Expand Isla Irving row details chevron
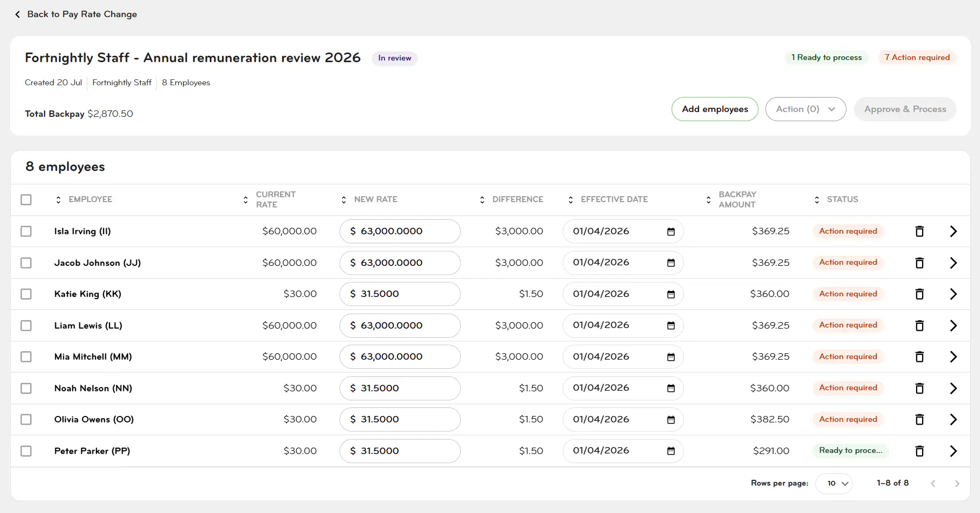980x513 pixels. click(x=953, y=231)
